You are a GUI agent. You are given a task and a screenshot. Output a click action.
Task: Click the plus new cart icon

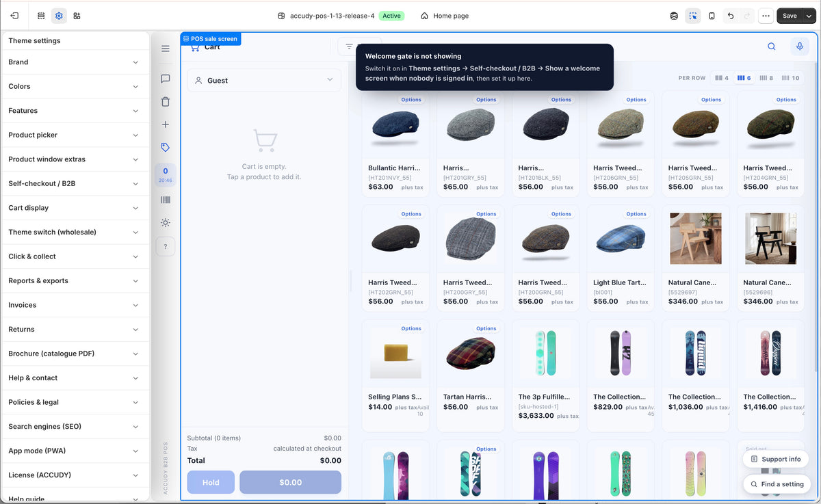tap(166, 124)
